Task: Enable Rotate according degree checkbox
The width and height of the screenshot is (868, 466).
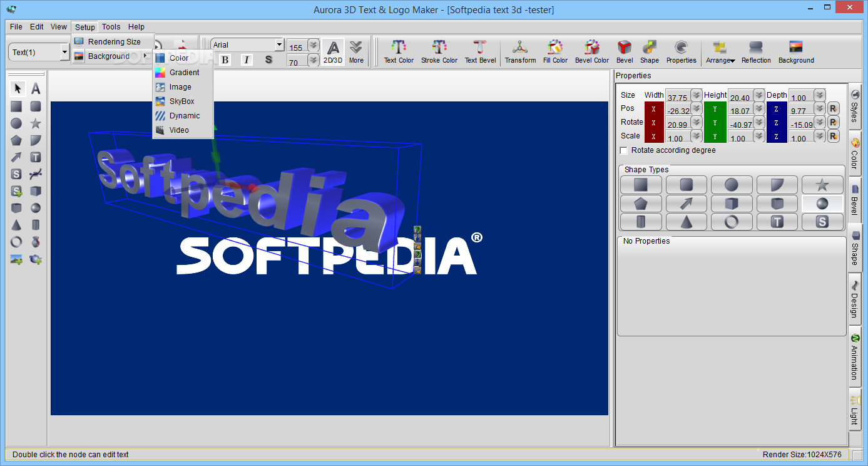Action: 623,150
